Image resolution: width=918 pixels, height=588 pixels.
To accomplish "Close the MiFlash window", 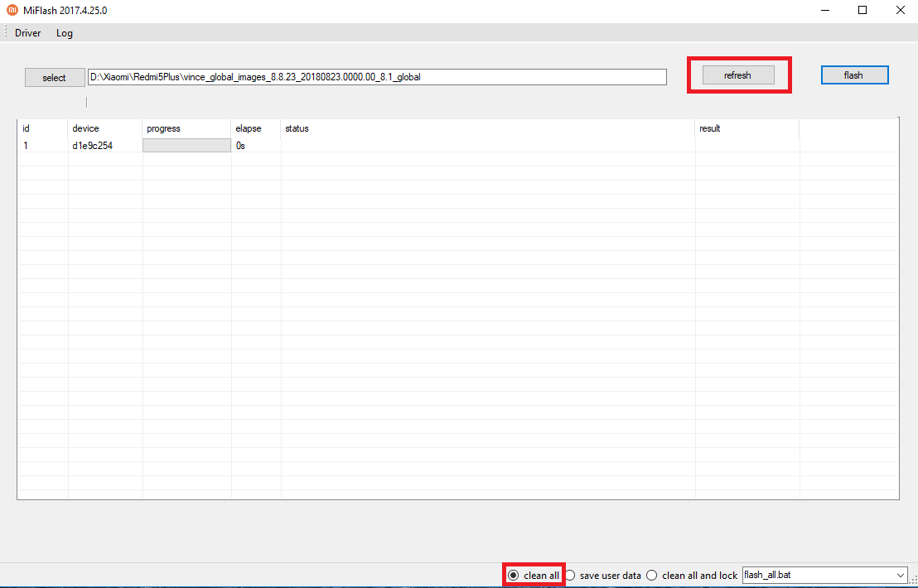I will click(901, 10).
